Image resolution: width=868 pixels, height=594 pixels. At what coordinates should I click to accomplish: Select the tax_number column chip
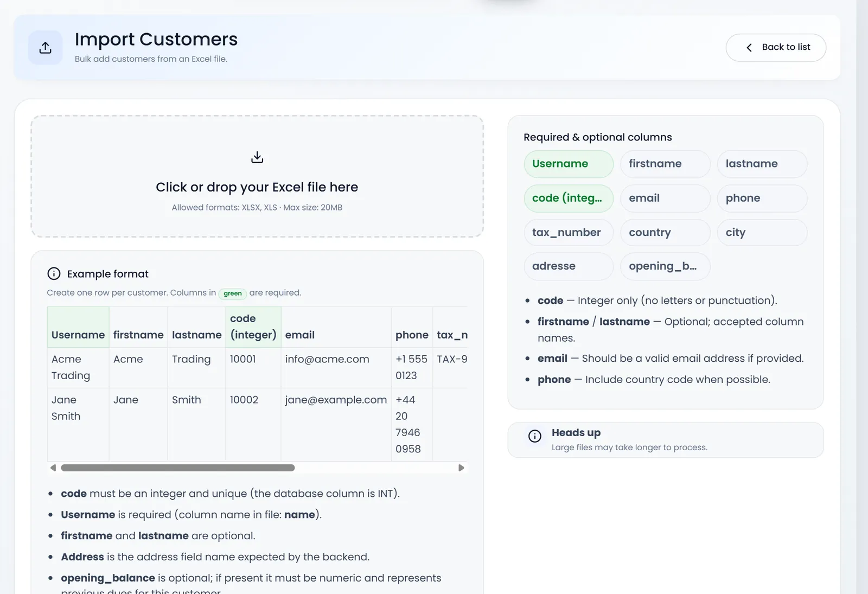tap(569, 232)
